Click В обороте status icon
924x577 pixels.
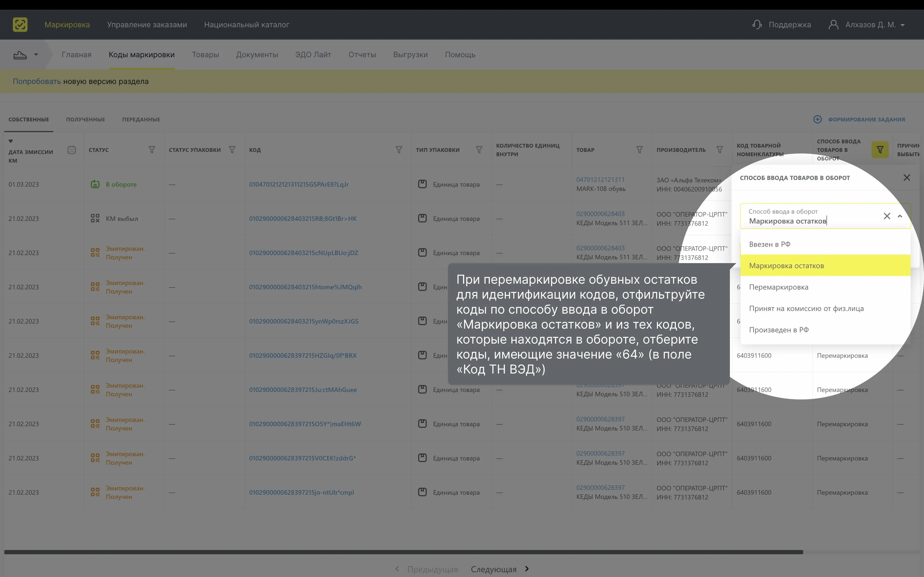(95, 184)
